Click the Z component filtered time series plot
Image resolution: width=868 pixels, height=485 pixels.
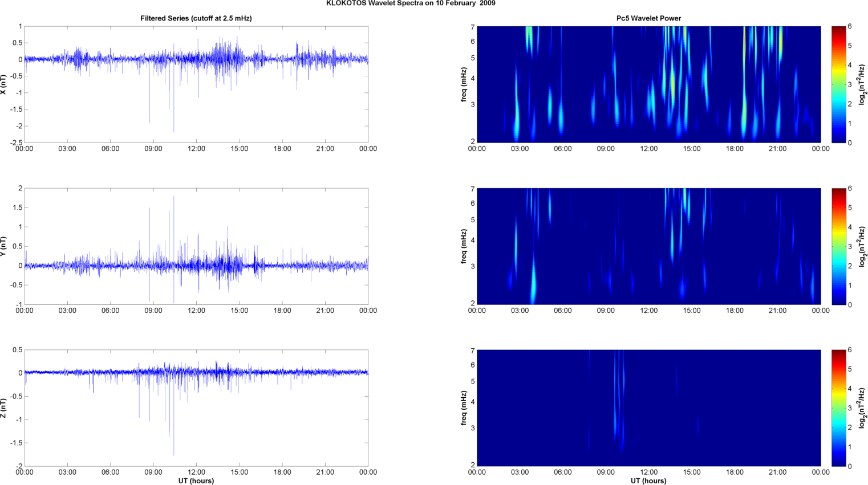196,408
